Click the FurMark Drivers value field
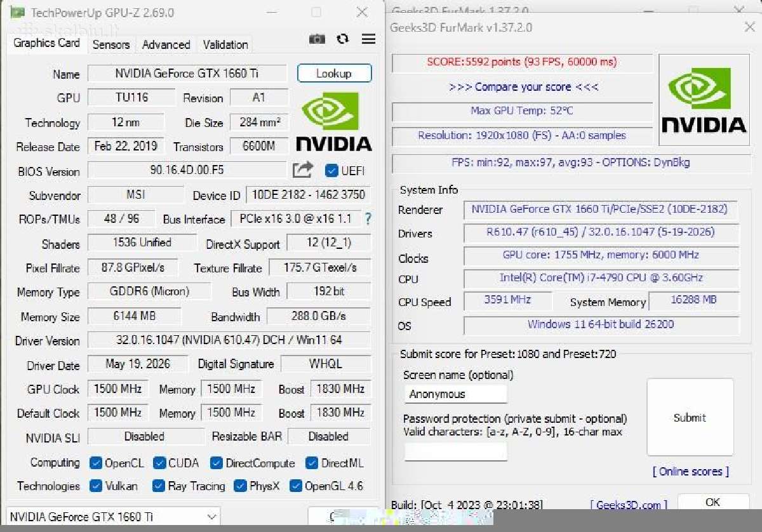 pos(601,232)
